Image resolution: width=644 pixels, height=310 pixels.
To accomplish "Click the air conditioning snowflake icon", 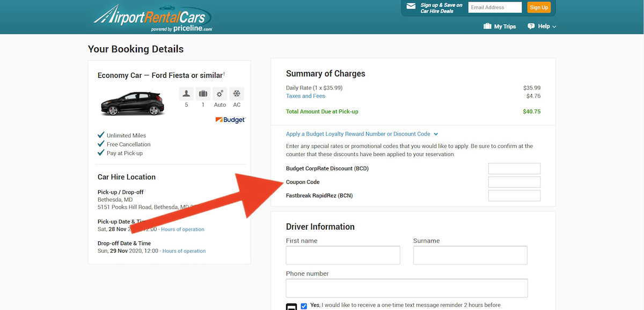I will click(x=237, y=94).
